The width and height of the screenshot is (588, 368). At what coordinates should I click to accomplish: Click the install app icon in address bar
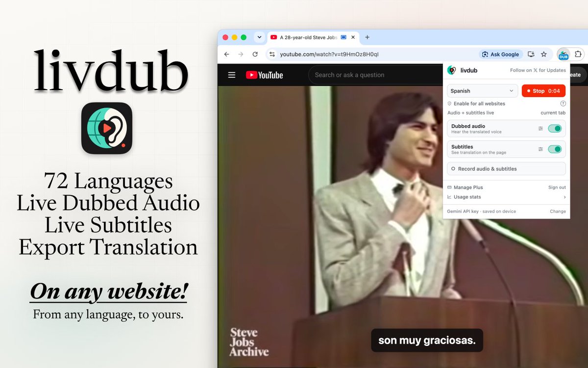pyautogui.click(x=531, y=54)
